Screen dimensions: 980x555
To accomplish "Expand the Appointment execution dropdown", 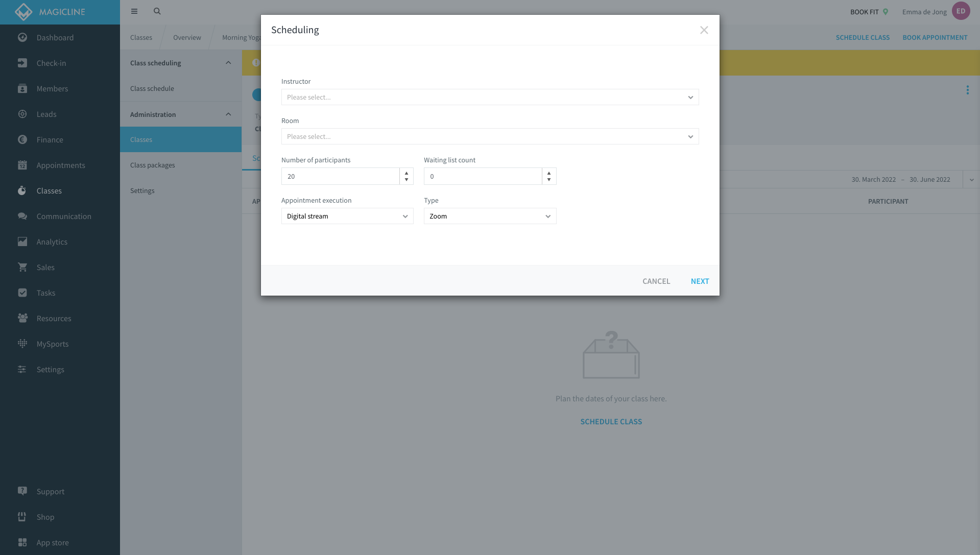I will coord(347,216).
